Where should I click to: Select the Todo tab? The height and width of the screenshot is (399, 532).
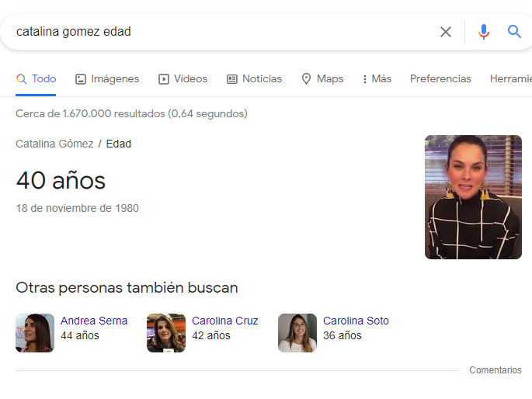(x=36, y=78)
